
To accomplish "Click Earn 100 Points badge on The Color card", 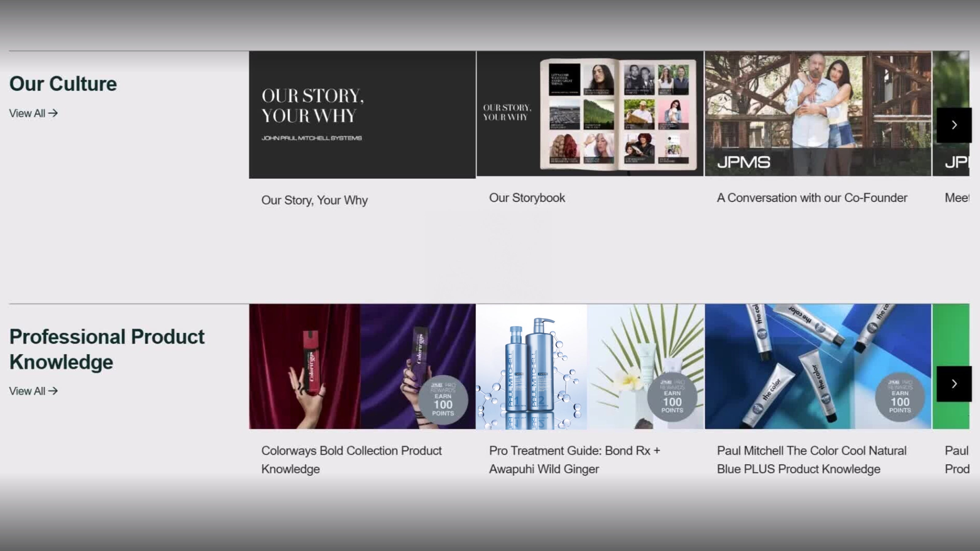I will [899, 397].
